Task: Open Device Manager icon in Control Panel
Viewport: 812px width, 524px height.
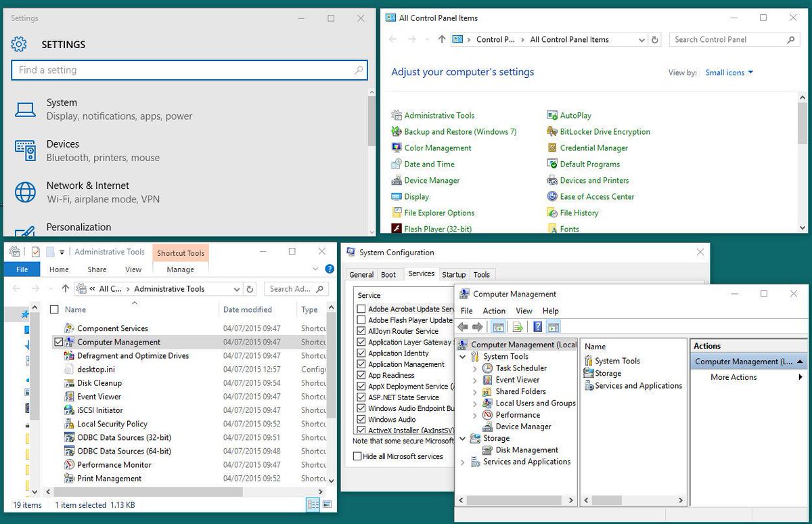Action: (397, 181)
